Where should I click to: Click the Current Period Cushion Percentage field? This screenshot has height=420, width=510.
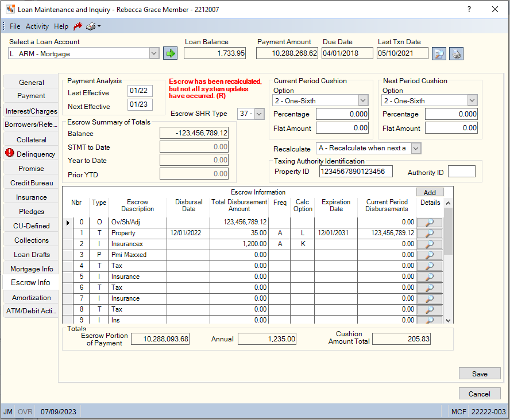pyautogui.click(x=342, y=114)
